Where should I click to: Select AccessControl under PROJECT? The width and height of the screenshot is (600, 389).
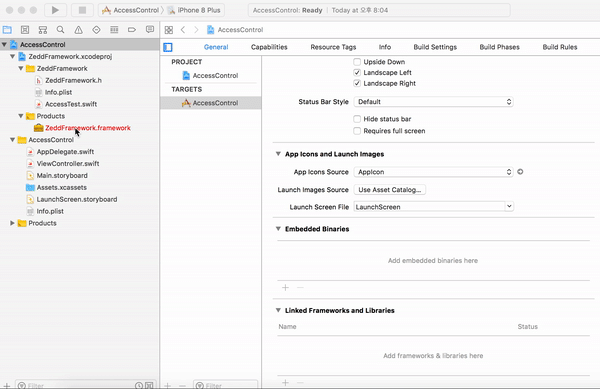pos(211,75)
